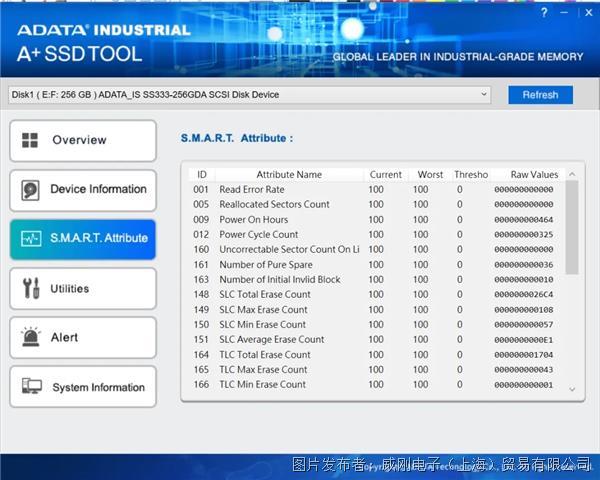The image size is (600, 480).
Task: Open help with the question mark icon
Action: click(544, 13)
